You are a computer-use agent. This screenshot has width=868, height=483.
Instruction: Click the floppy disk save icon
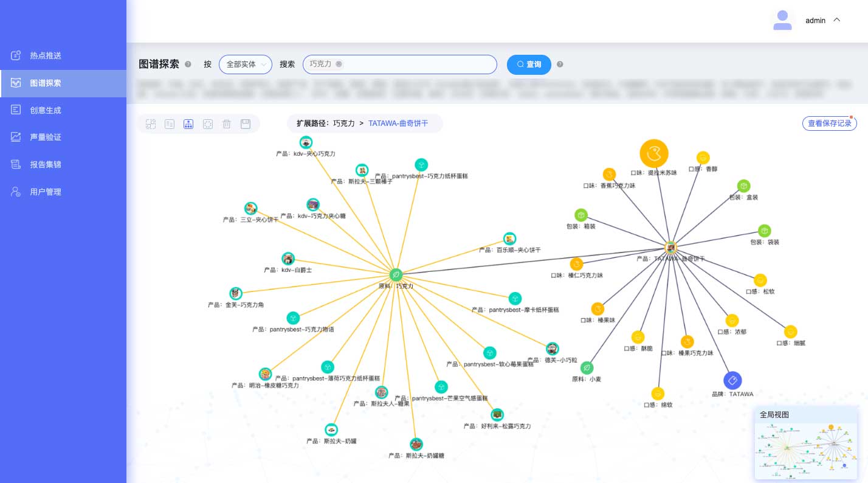(246, 124)
